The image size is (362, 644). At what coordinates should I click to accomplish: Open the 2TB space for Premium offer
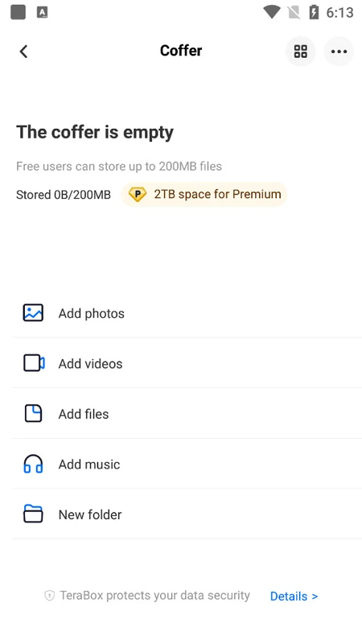tap(204, 194)
